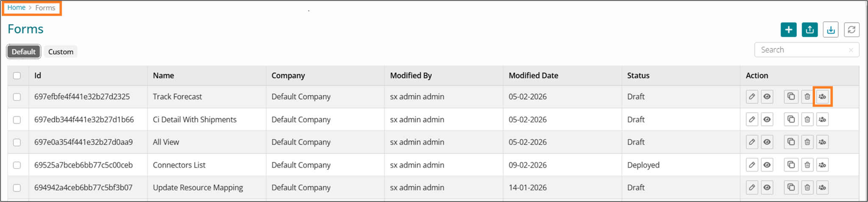The height and width of the screenshot is (202, 868).
Task: Click the upload form icon
Action: click(x=810, y=30)
